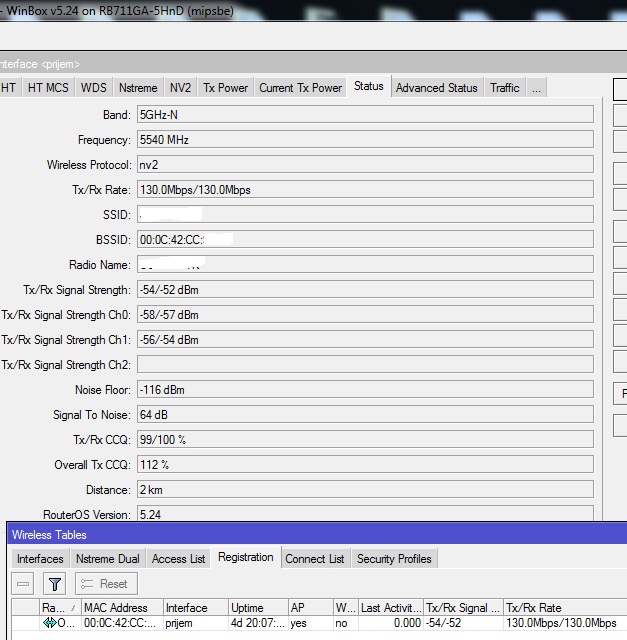Screen dimensions: 627x640
Task: Click the Signal To Noise field 64 dB
Action: [365, 414]
